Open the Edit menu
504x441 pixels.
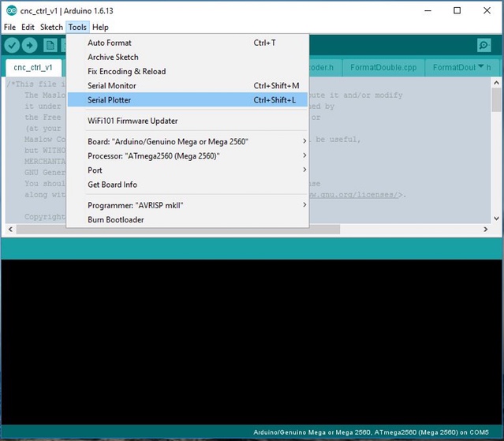28,28
